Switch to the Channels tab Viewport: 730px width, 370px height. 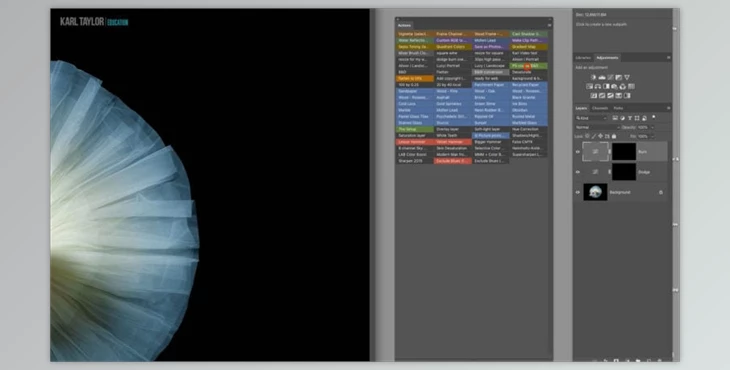(x=600, y=108)
